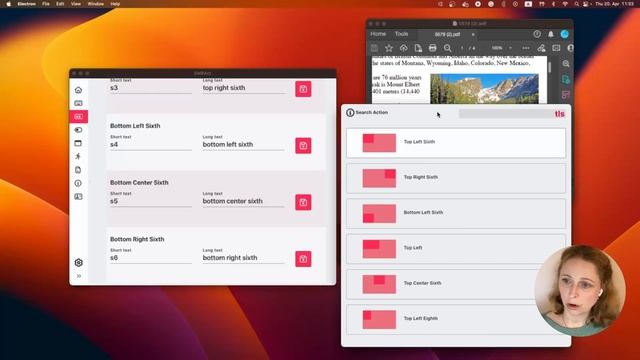Edit long text 'bottom left sixth' field
Screen dimensions: 640x360
point(243,145)
